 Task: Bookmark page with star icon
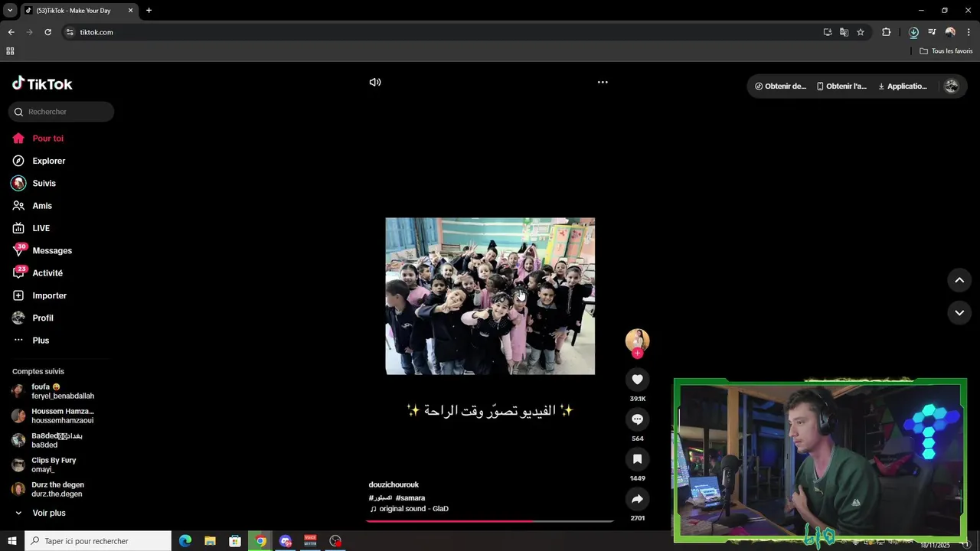coord(861,32)
